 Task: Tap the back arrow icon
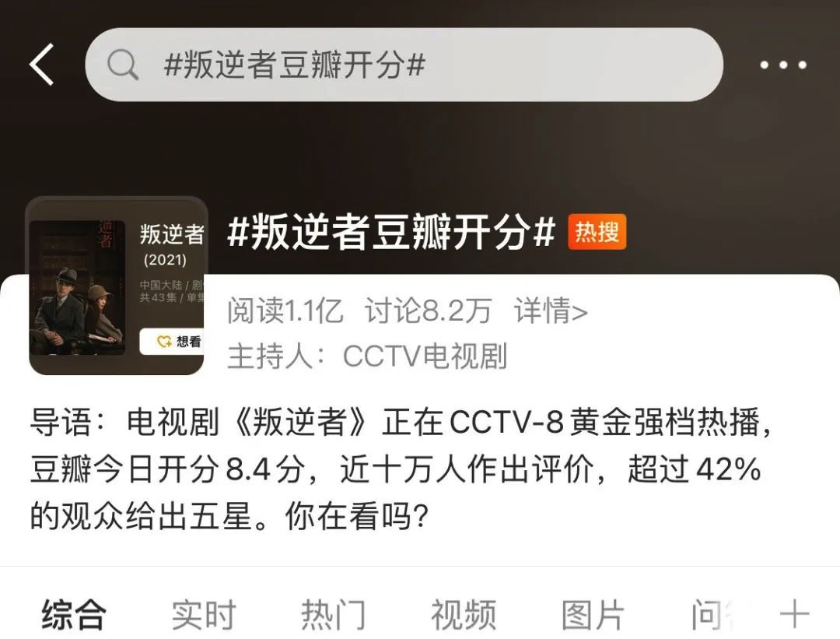42,65
